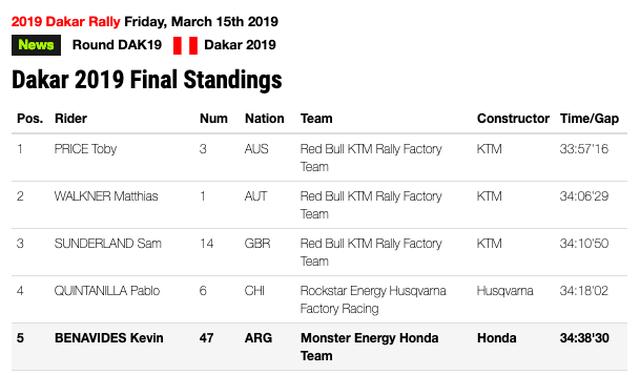Sort by the Pos. column header
The width and height of the screenshot is (640, 375).
pos(30,118)
